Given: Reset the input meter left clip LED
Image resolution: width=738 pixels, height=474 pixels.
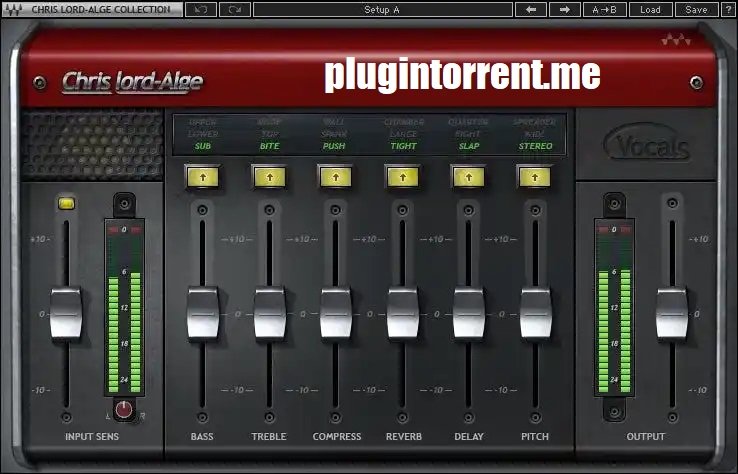Looking at the screenshot, I should 113,230.
